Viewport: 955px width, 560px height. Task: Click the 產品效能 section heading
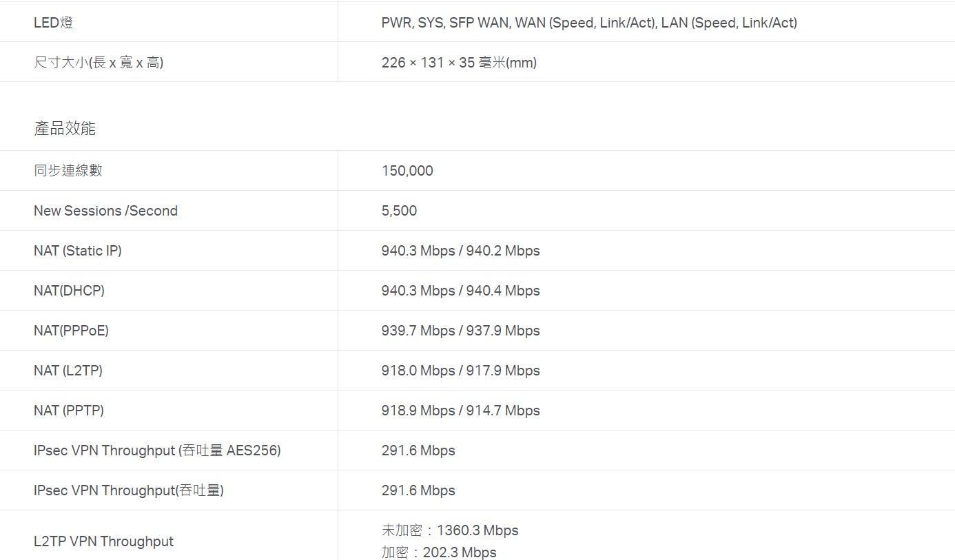(65, 128)
